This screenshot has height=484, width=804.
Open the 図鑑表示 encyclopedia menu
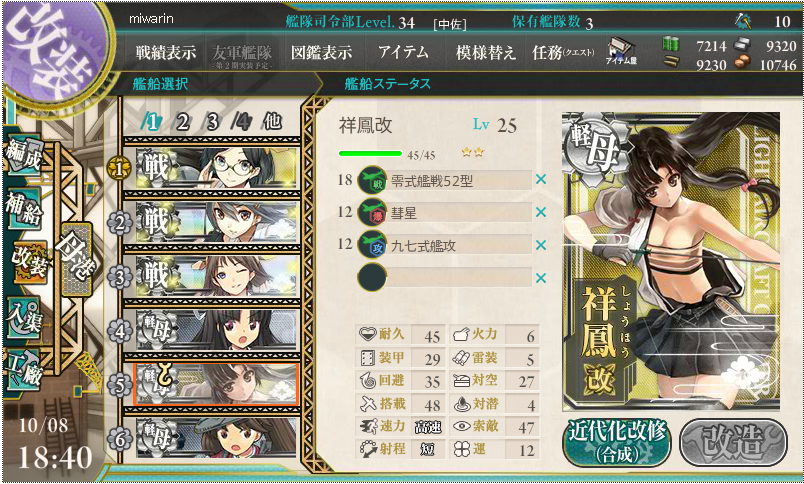coord(321,52)
